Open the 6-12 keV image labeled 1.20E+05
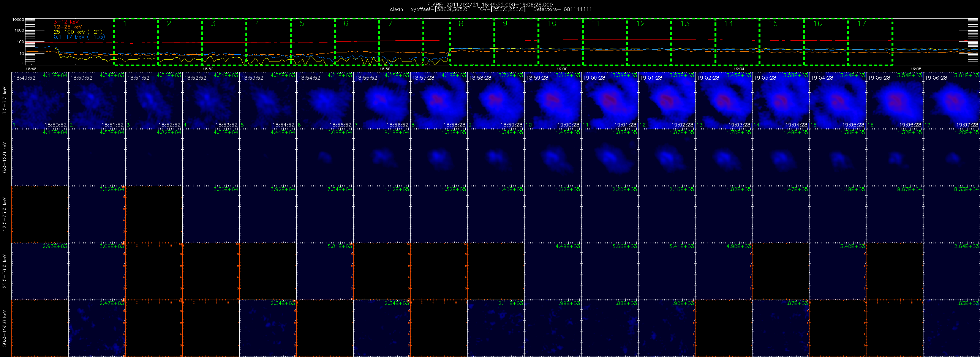 pos(952,157)
